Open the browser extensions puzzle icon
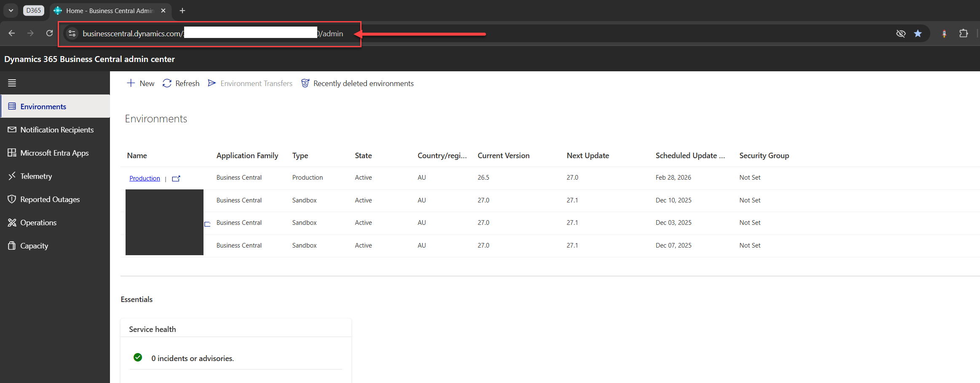The width and height of the screenshot is (980, 383). (964, 33)
